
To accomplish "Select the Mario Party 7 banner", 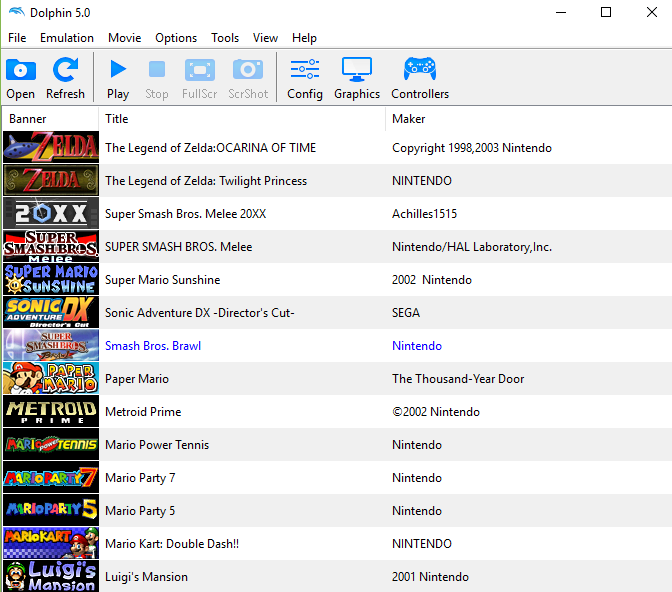I will [51, 477].
